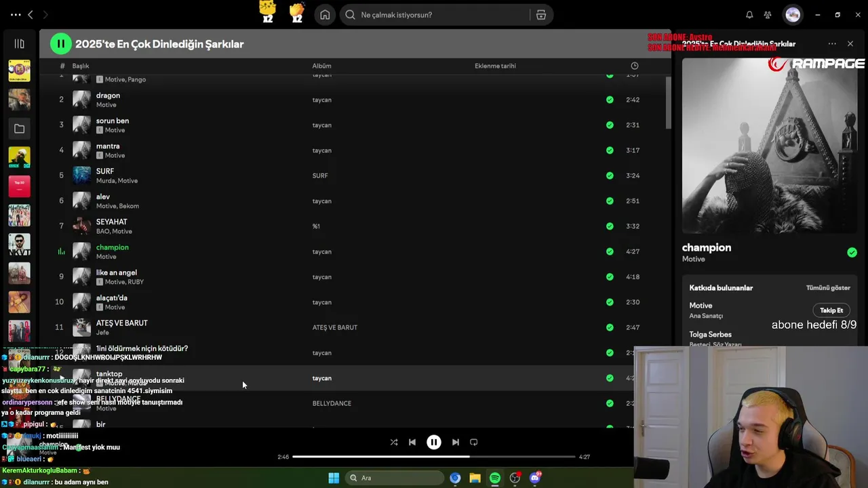Open the browser icon on taskbar
The height and width of the screenshot is (488, 868).
coord(455,478)
